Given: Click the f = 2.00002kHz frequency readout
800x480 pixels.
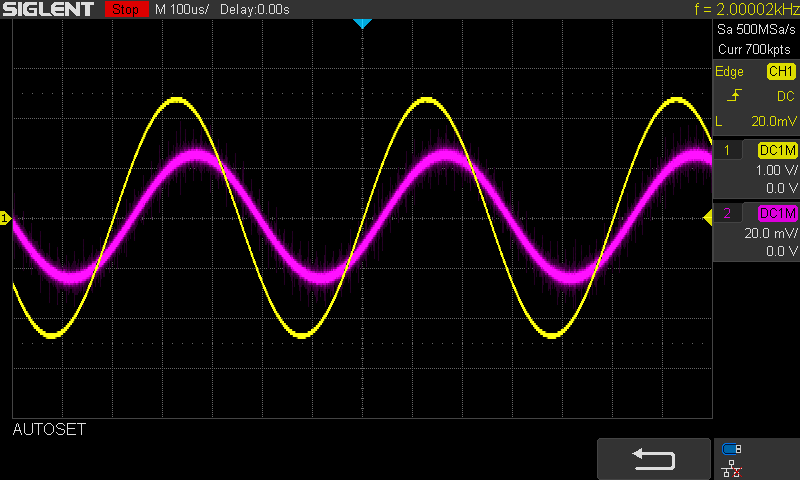Looking at the screenshot, I should tap(747, 9).
